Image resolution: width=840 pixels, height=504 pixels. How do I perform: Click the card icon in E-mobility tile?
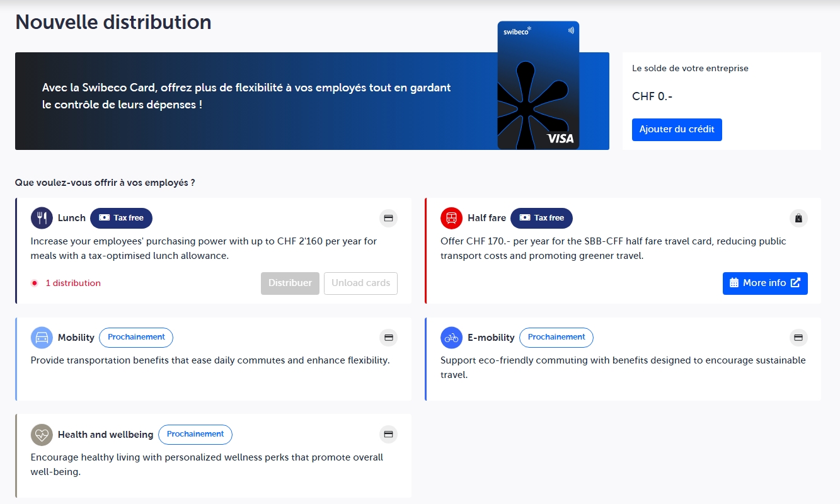tap(798, 338)
